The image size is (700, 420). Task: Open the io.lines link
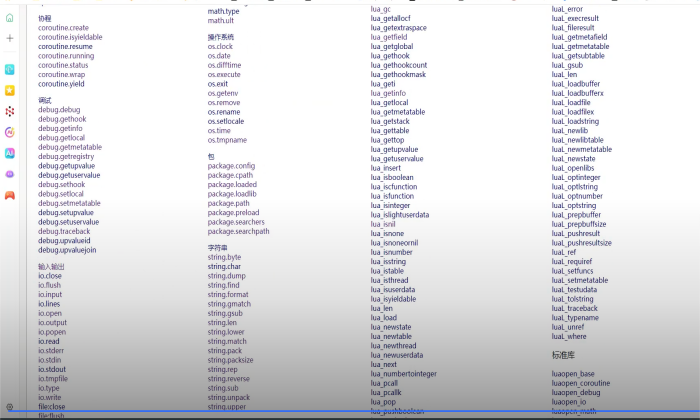pyautogui.click(x=49, y=304)
